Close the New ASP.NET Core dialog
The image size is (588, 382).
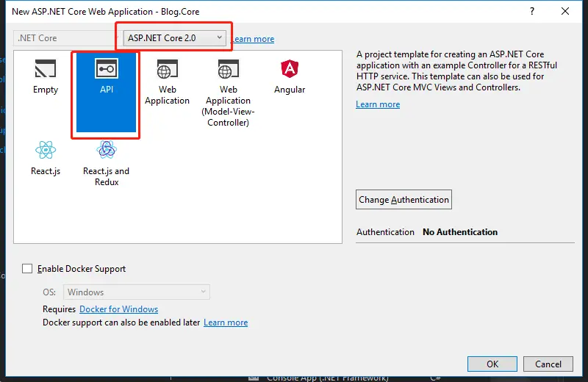pos(564,11)
